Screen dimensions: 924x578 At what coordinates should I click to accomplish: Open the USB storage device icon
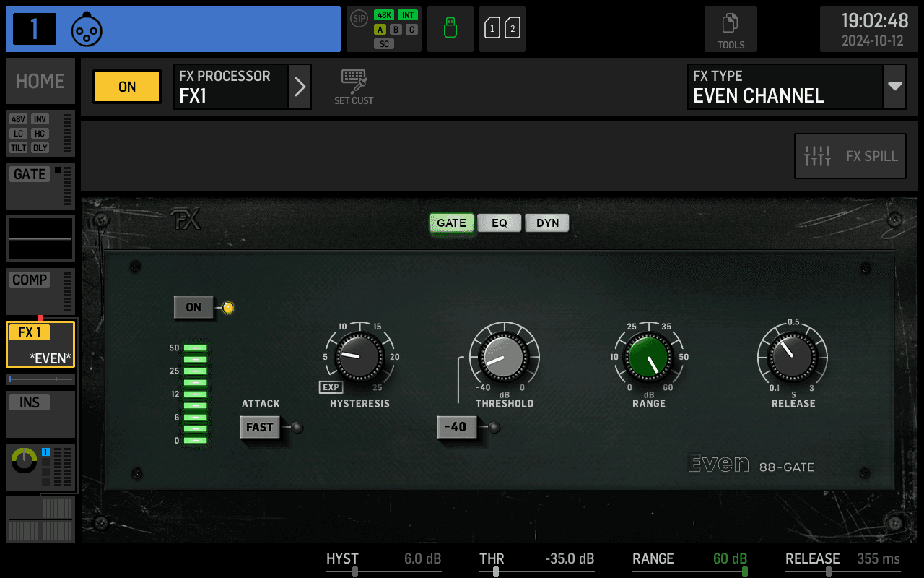[450, 29]
